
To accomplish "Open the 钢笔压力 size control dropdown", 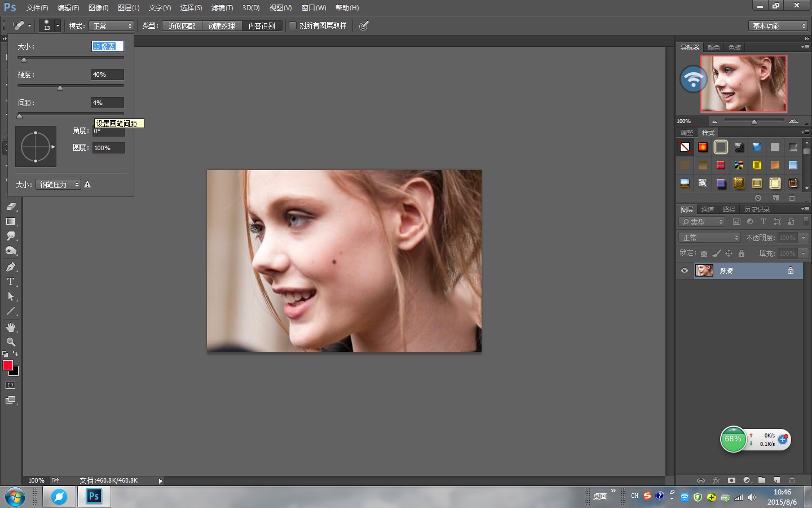I will pos(59,185).
